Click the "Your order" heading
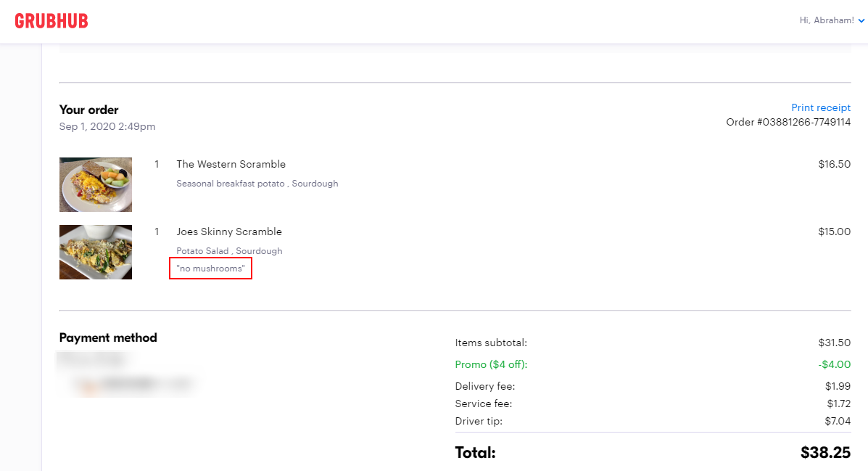The image size is (868, 471). point(88,110)
